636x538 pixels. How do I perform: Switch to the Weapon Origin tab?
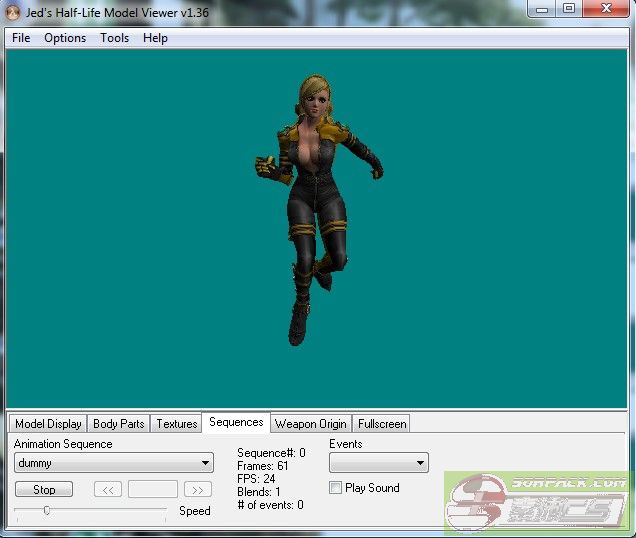coord(311,424)
